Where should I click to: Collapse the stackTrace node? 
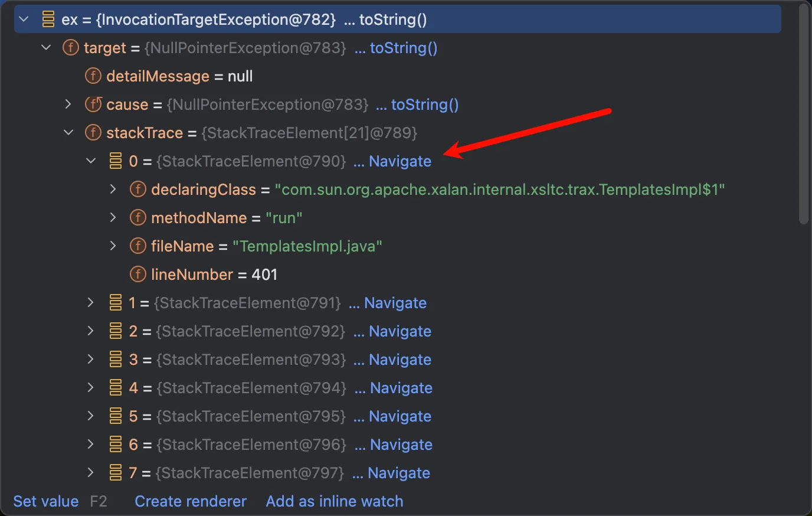pyautogui.click(x=68, y=133)
